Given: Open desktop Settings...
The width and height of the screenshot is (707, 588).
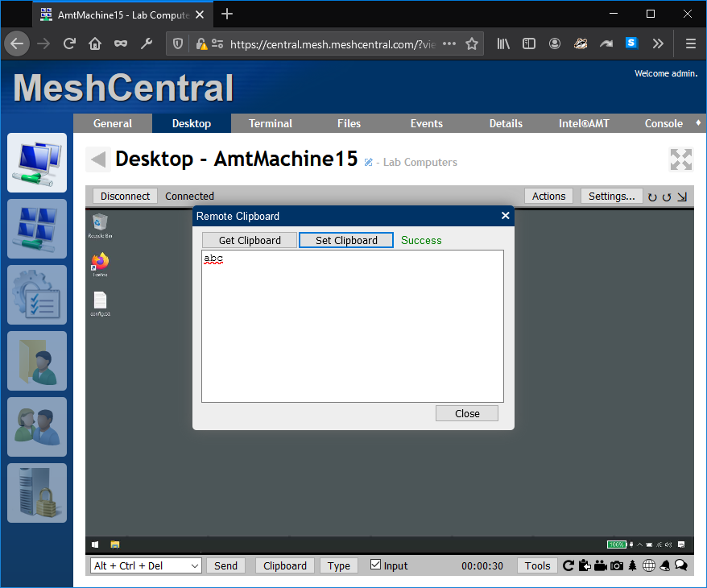Looking at the screenshot, I should tap(611, 197).
